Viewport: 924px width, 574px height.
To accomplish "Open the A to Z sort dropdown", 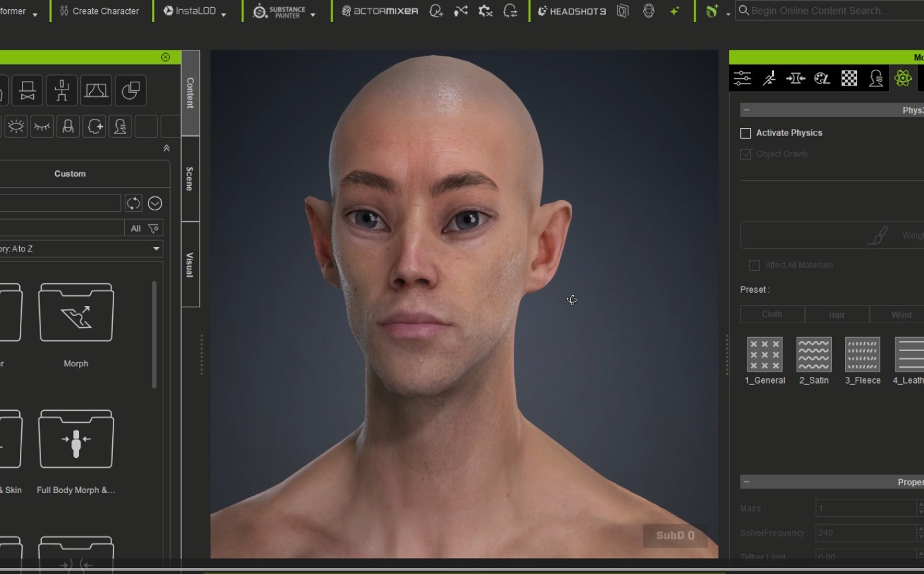I will 81,249.
